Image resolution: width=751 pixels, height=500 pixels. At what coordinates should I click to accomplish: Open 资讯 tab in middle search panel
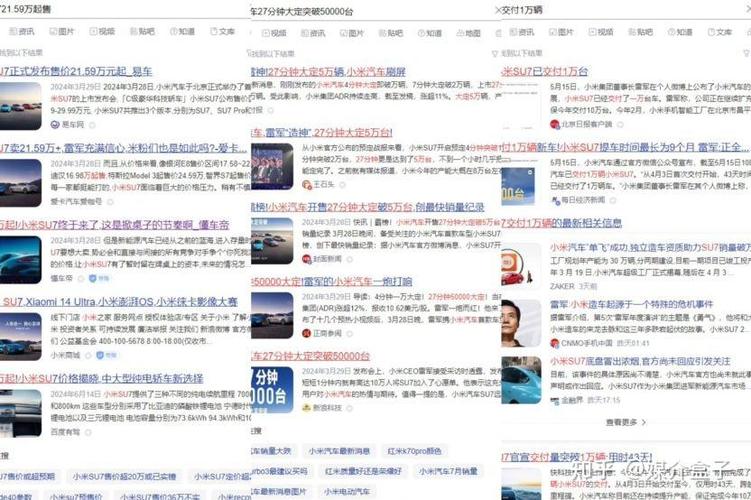[313, 33]
